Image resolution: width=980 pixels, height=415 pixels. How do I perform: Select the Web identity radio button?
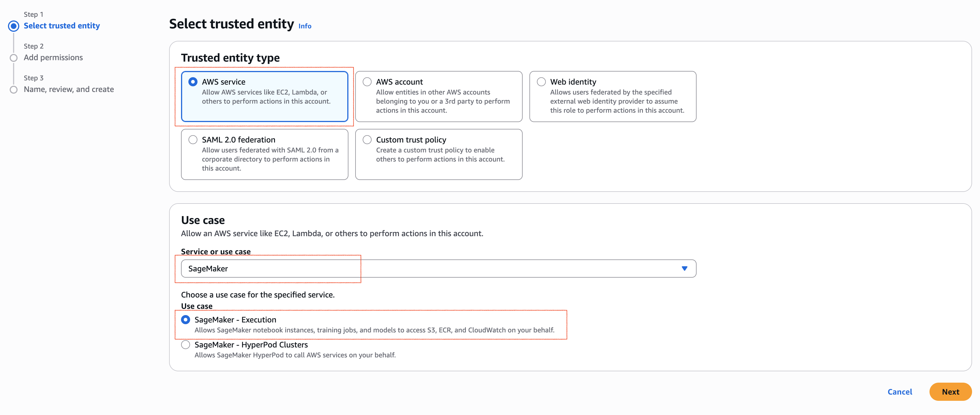coord(541,82)
